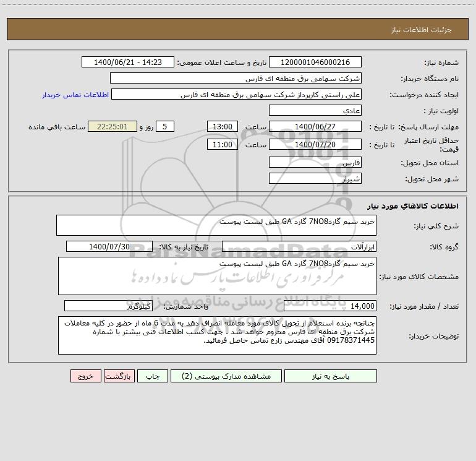Click the delivery city field شیراز
Image resolution: width=476 pixels, height=461 pixels.
click(315, 178)
